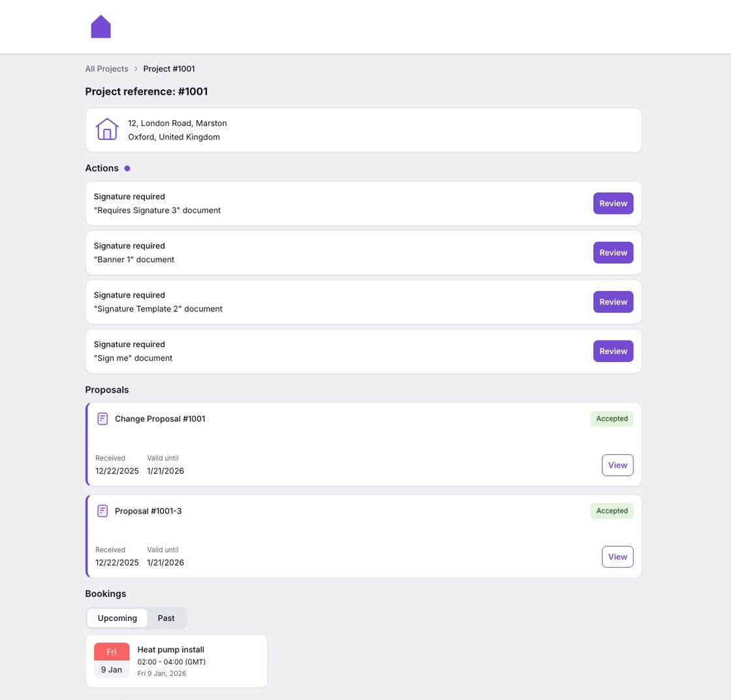The image size is (731, 700).
Task: Click document icon next to Change Proposal #1001
Action: pos(102,419)
